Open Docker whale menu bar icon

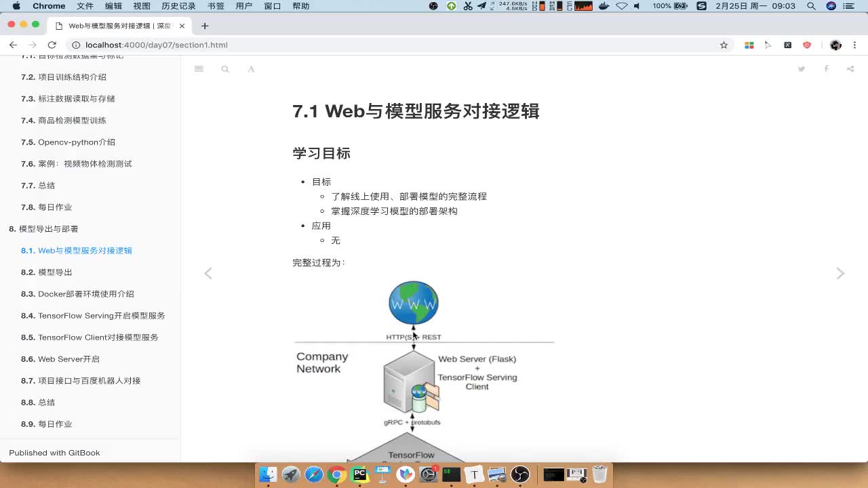[x=604, y=6]
